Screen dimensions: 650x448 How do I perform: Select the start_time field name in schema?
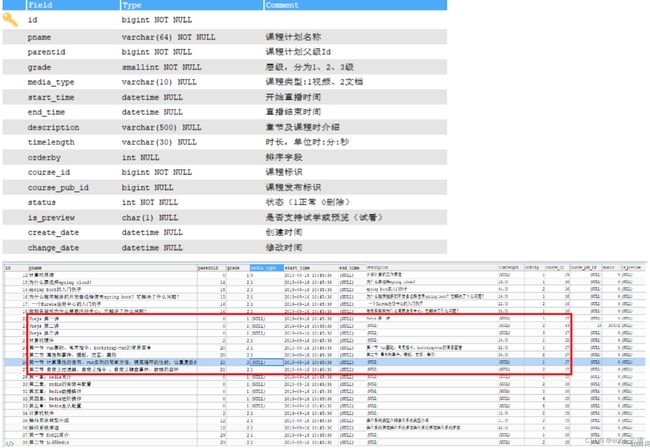(x=51, y=97)
